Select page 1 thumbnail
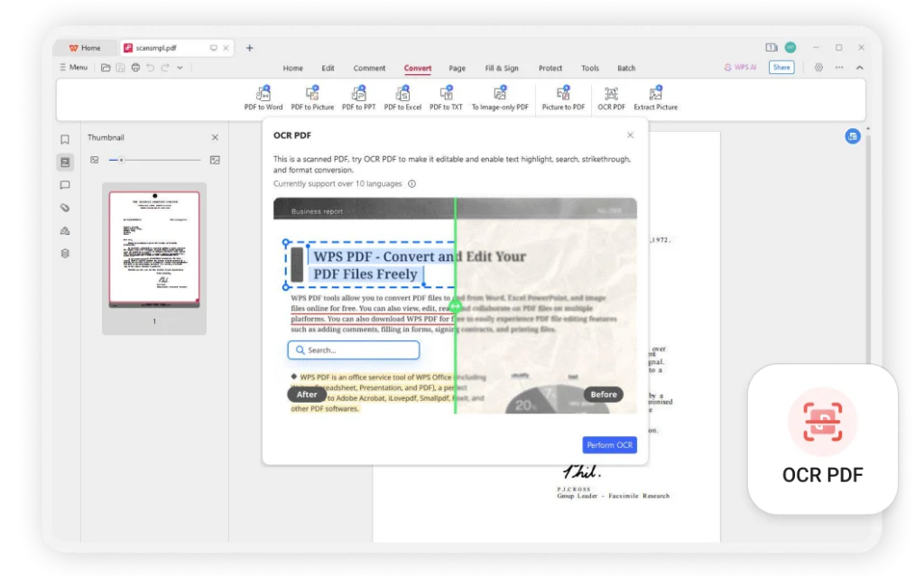 154,249
